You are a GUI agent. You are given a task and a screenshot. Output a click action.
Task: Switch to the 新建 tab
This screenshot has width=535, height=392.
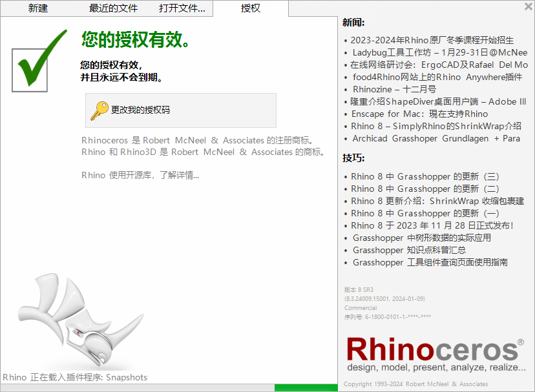(38, 8)
